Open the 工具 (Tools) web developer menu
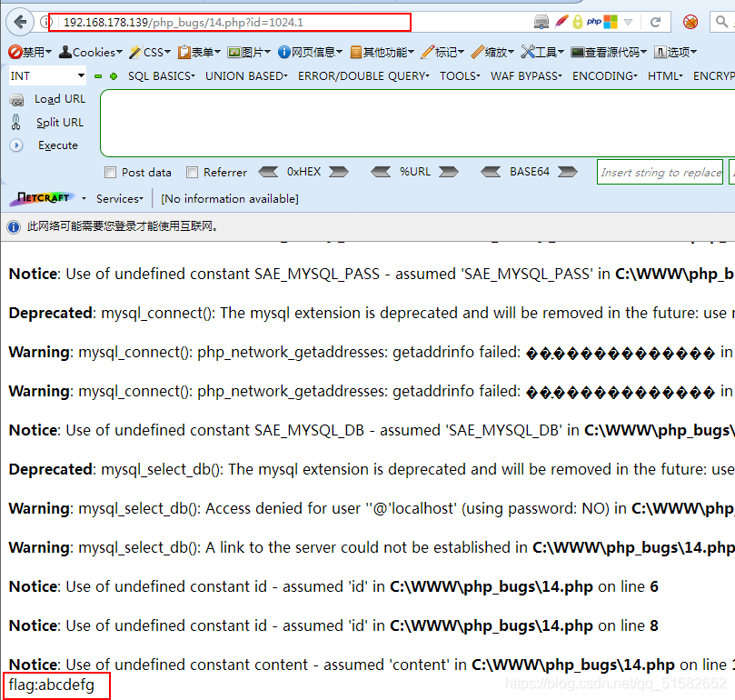Screen dimensions: 735x700 tap(542, 52)
